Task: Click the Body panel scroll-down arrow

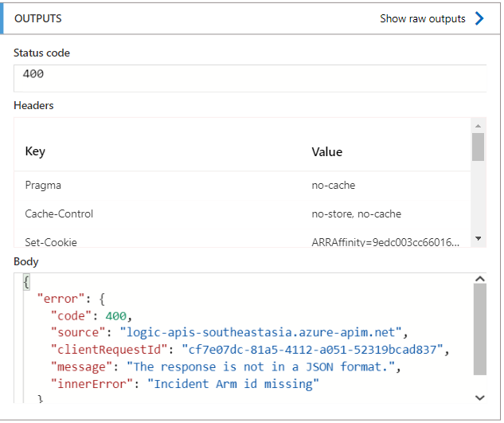Action: pyautogui.click(x=480, y=398)
